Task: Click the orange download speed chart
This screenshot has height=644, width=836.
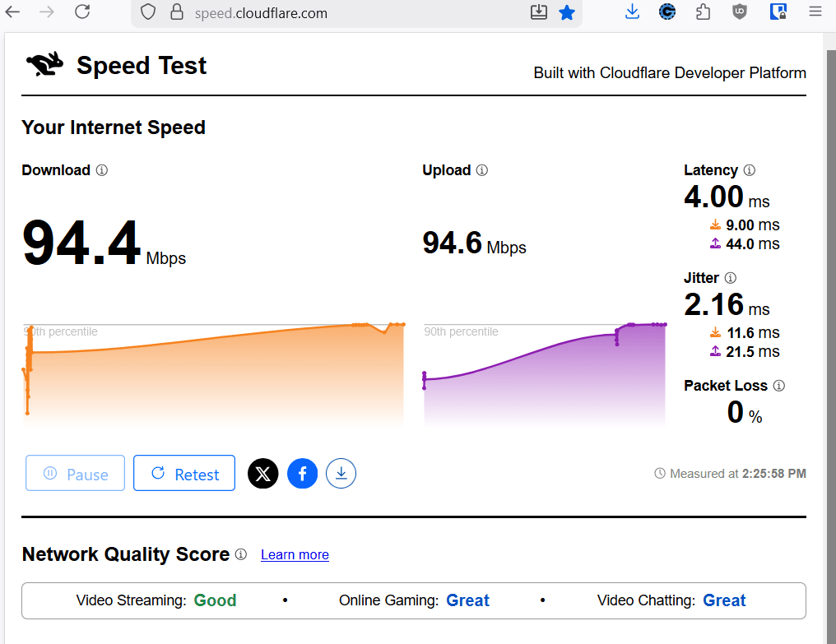Action: click(x=213, y=373)
